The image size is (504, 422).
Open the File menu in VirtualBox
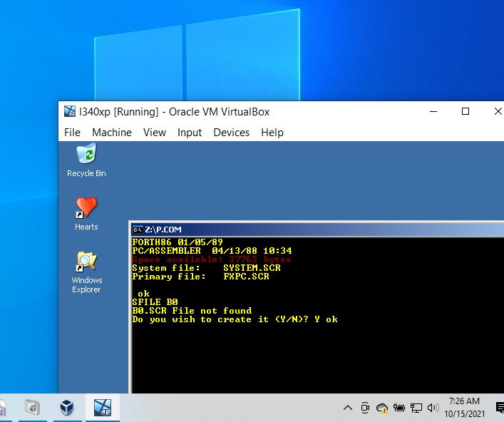[x=72, y=133]
